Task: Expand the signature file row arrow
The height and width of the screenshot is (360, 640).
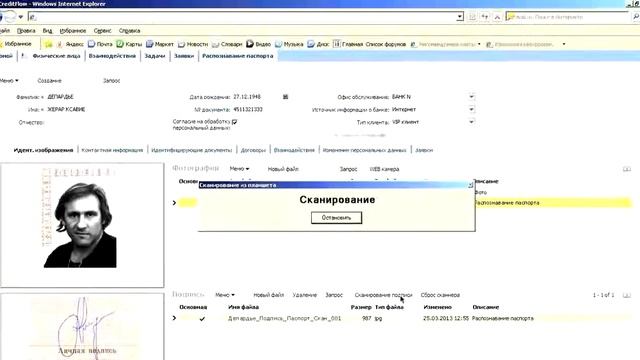Action: coord(174,318)
